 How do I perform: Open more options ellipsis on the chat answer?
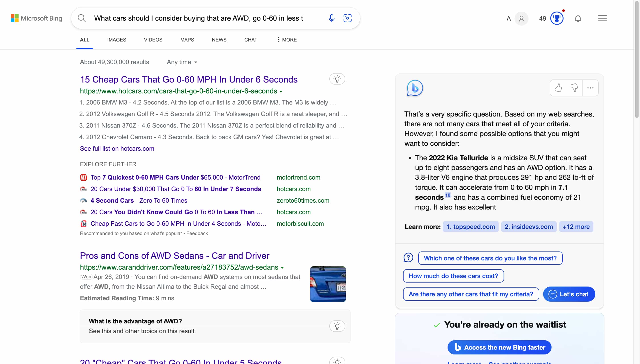coord(590,88)
